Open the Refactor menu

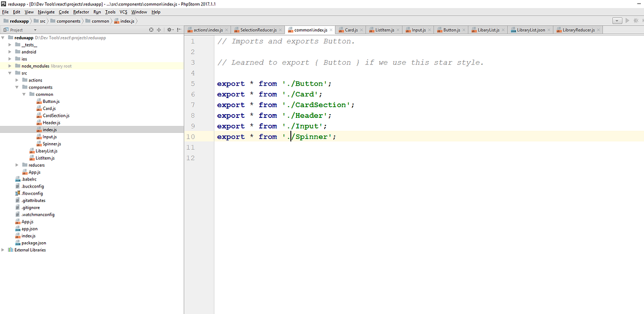80,11
